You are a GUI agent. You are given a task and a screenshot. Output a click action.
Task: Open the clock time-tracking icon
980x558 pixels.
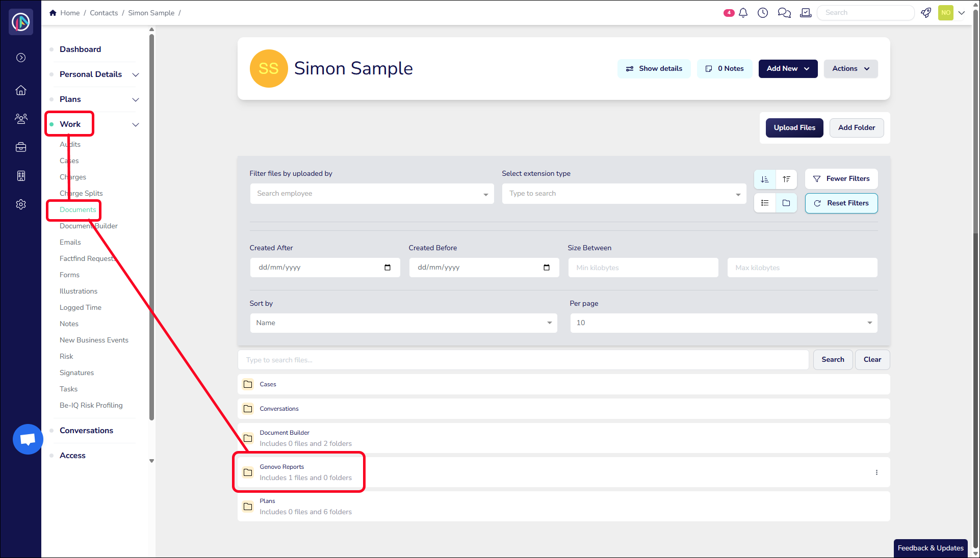(x=763, y=13)
